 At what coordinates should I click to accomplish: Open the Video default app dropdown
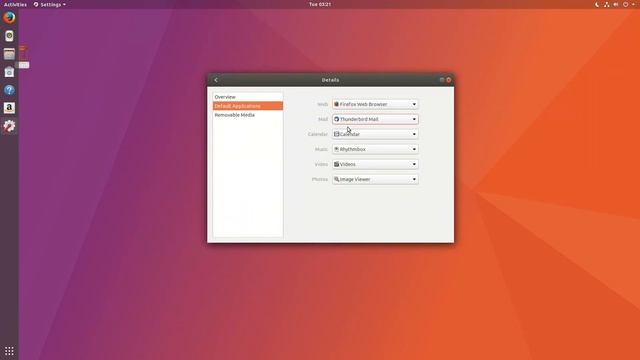375,164
